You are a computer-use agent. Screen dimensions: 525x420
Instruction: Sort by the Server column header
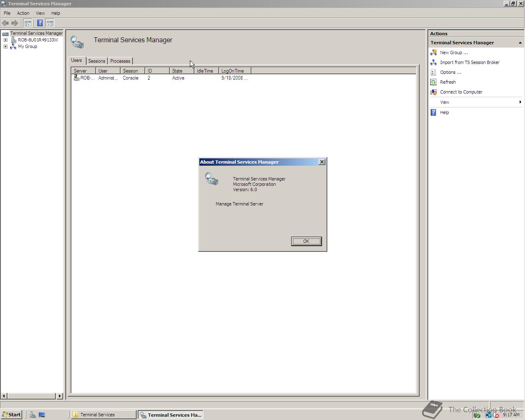pyautogui.click(x=83, y=71)
